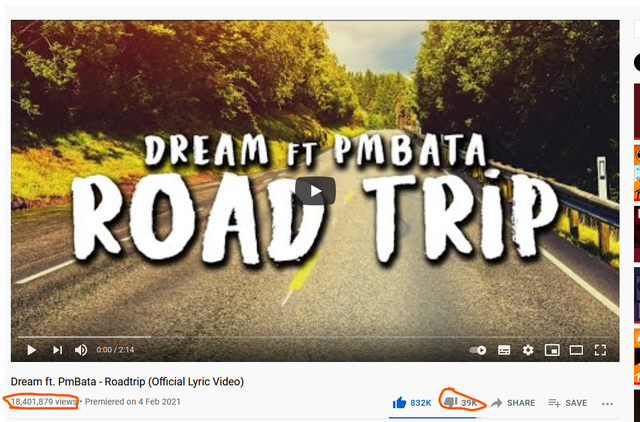Click the video progress bar
The image size is (640, 422).
click(x=315, y=337)
